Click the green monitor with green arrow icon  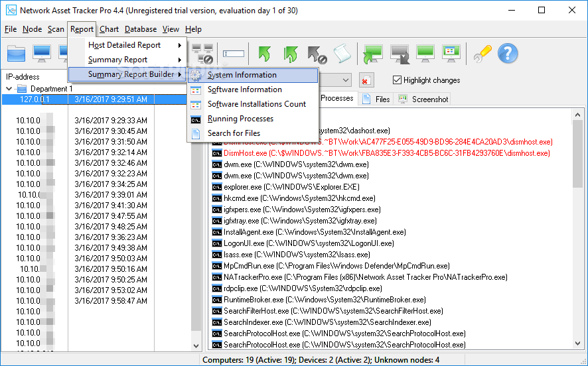(373, 54)
